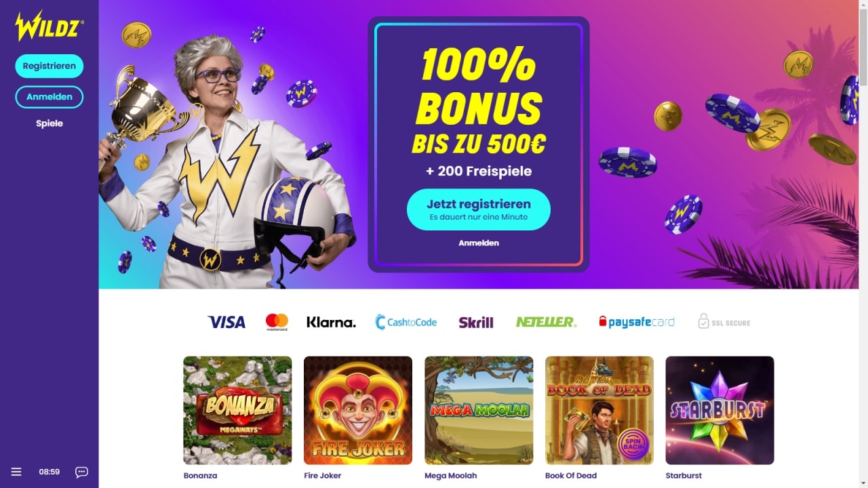Click the Jetzt registrieren banner button
Screen dimensions: 868x488
coord(479,209)
